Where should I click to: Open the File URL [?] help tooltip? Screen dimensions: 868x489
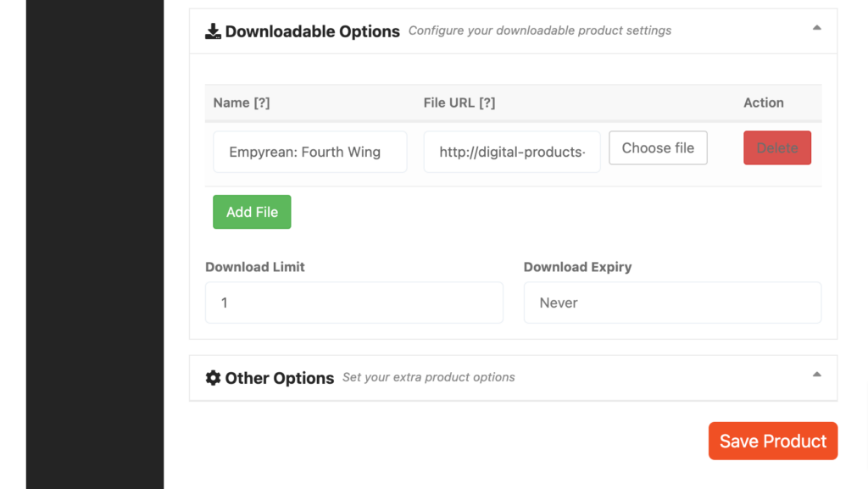pyautogui.click(x=487, y=103)
